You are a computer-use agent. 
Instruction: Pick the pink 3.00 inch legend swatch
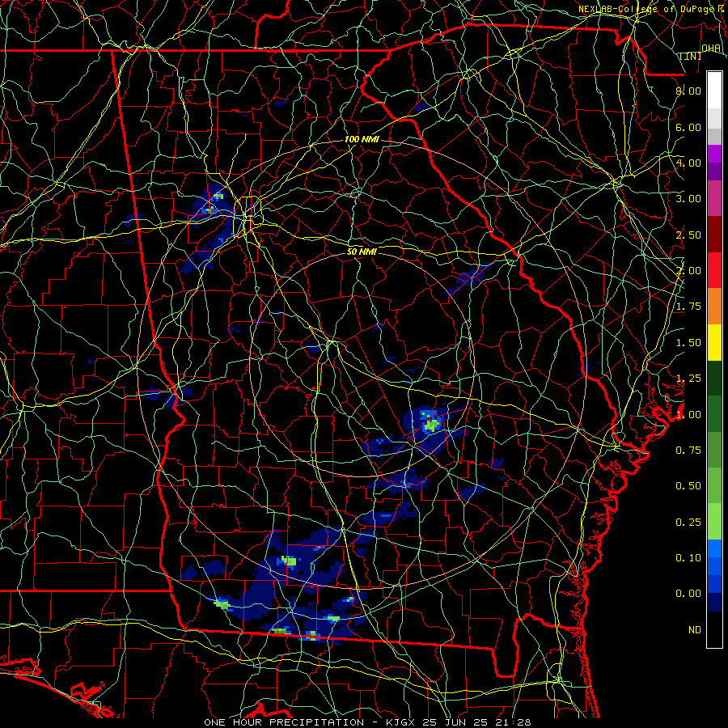714,198
